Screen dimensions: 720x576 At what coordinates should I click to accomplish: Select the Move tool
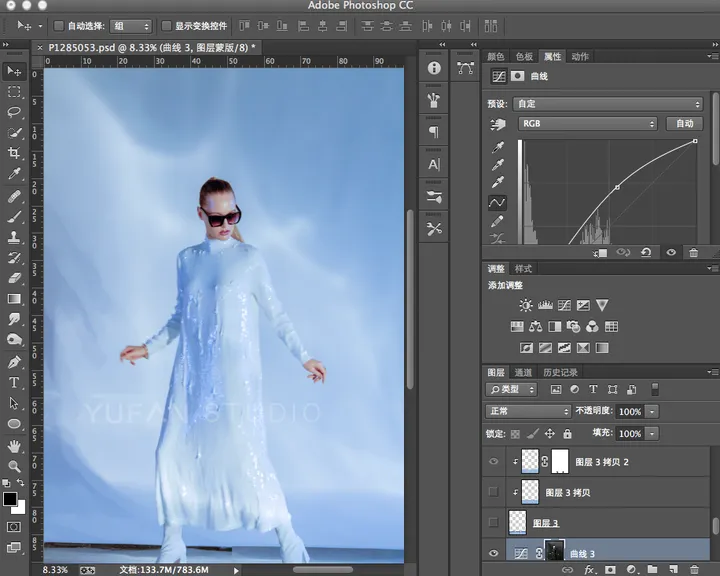[x=14, y=71]
